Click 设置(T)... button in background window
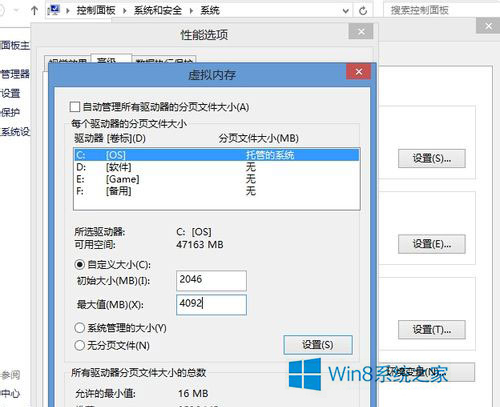The height and width of the screenshot is (407, 500). (432, 330)
